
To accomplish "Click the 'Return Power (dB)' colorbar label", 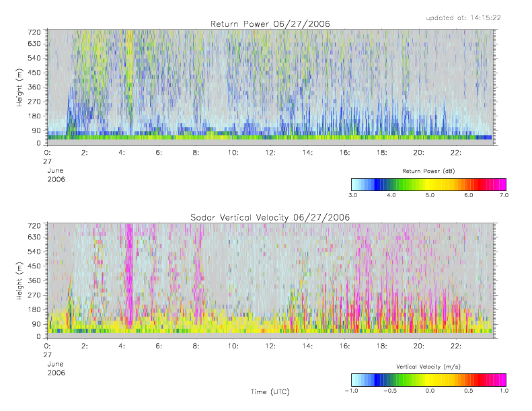I will point(428,171).
